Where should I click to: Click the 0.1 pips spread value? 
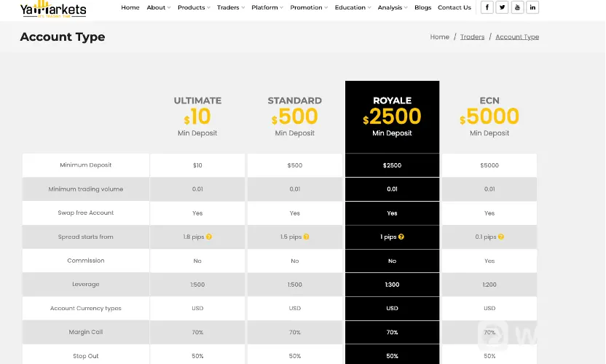coord(486,237)
